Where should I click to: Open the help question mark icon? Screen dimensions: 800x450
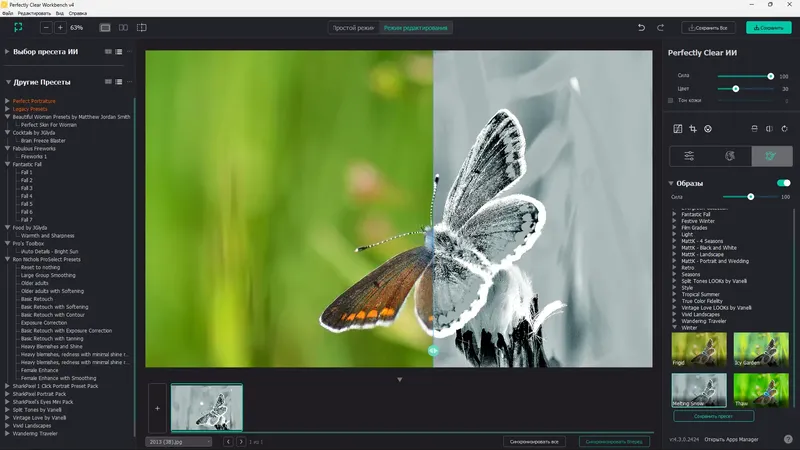(788, 439)
